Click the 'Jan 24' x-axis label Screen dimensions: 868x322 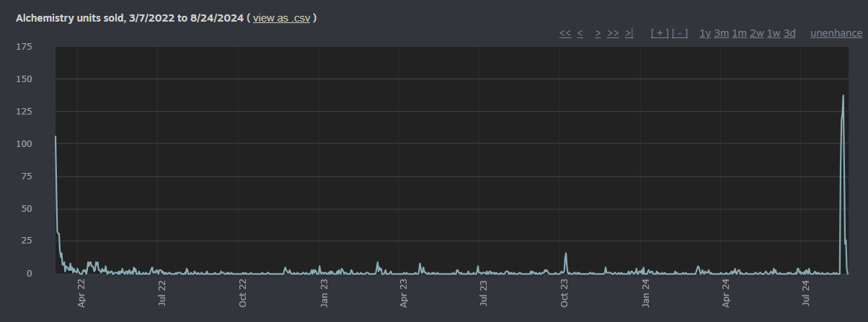point(645,294)
